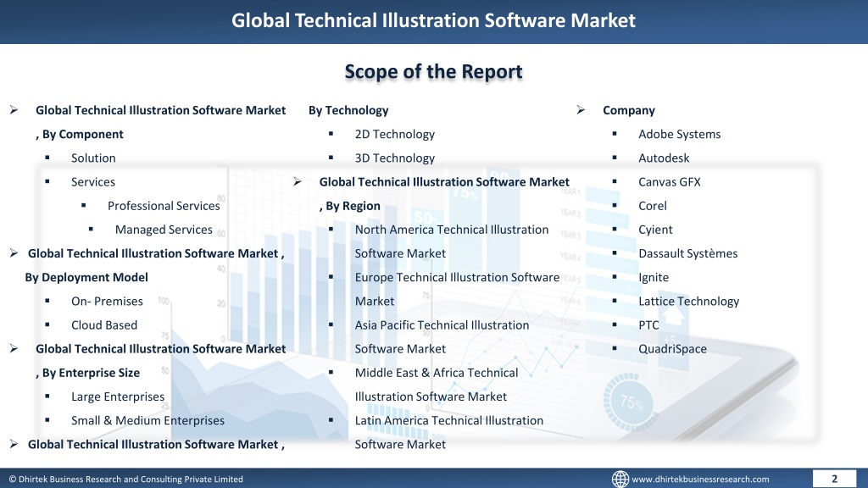Click the "On- Premises" bullet

tap(107, 301)
